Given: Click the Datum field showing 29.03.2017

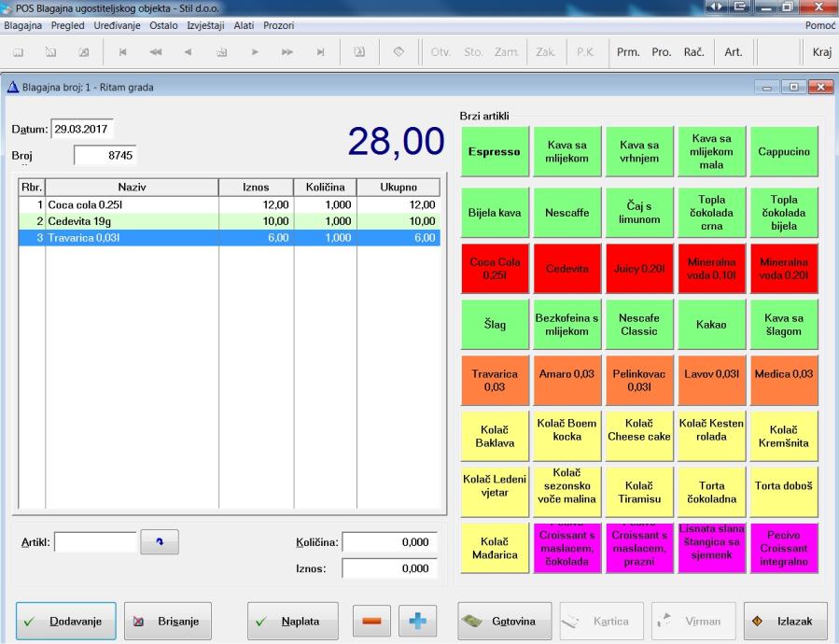Looking at the screenshot, I should coord(82,129).
